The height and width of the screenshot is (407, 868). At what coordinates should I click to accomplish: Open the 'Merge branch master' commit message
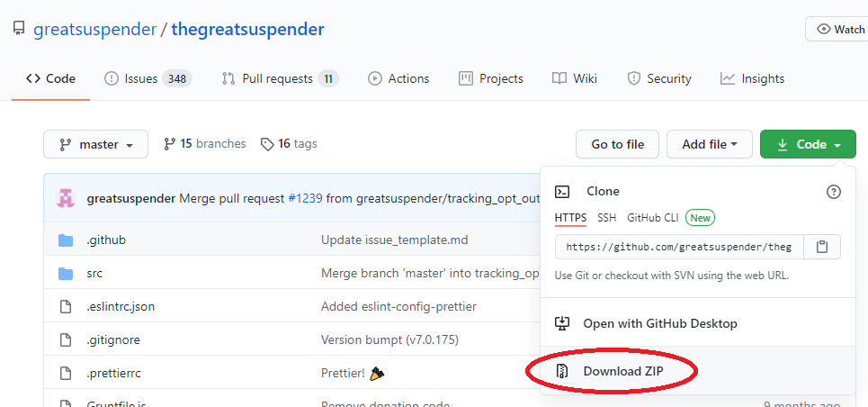(x=430, y=274)
